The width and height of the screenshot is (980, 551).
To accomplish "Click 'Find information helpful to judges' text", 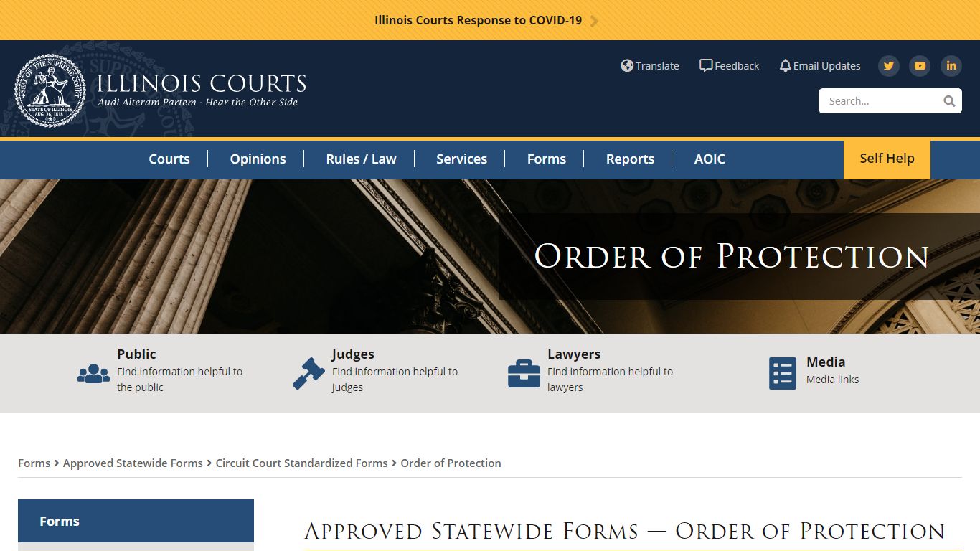I will [x=395, y=380].
